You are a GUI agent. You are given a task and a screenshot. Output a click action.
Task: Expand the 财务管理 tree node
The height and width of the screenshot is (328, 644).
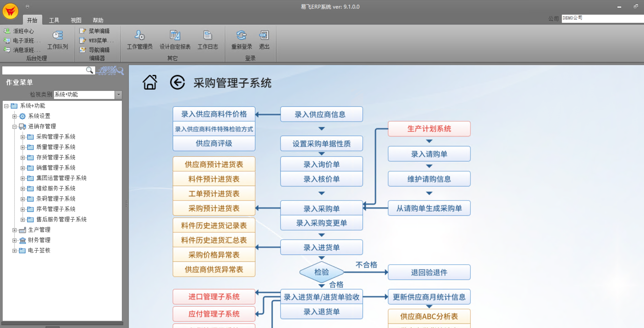click(x=14, y=240)
